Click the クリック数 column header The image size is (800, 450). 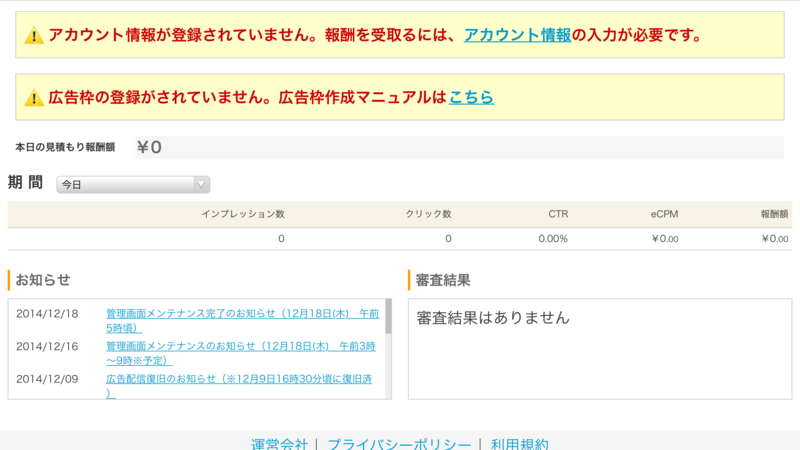click(429, 214)
